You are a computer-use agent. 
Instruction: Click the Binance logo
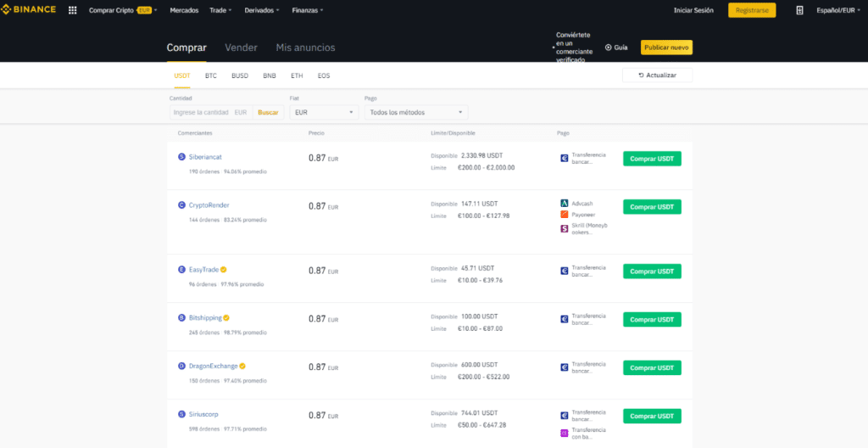pyautogui.click(x=29, y=10)
